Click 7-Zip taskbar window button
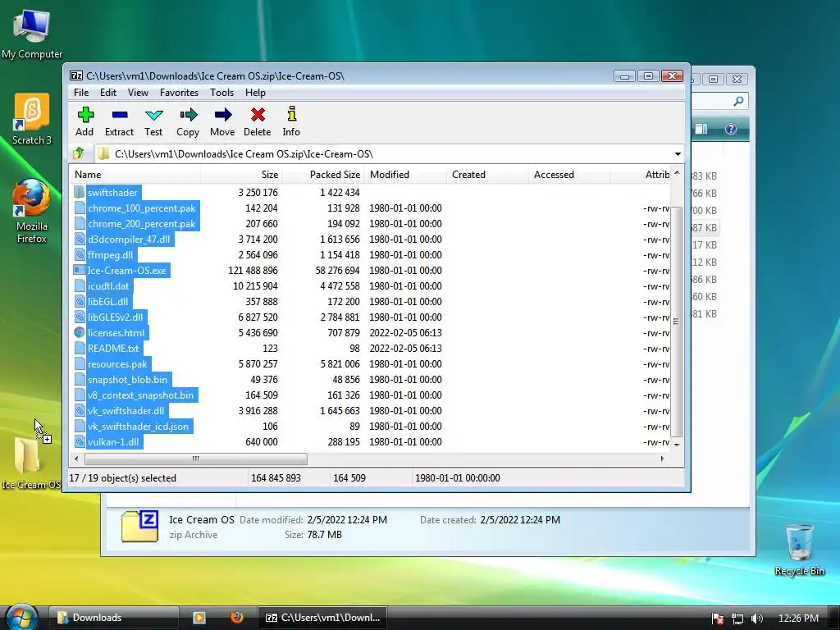The image size is (840, 630). tap(322, 618)
